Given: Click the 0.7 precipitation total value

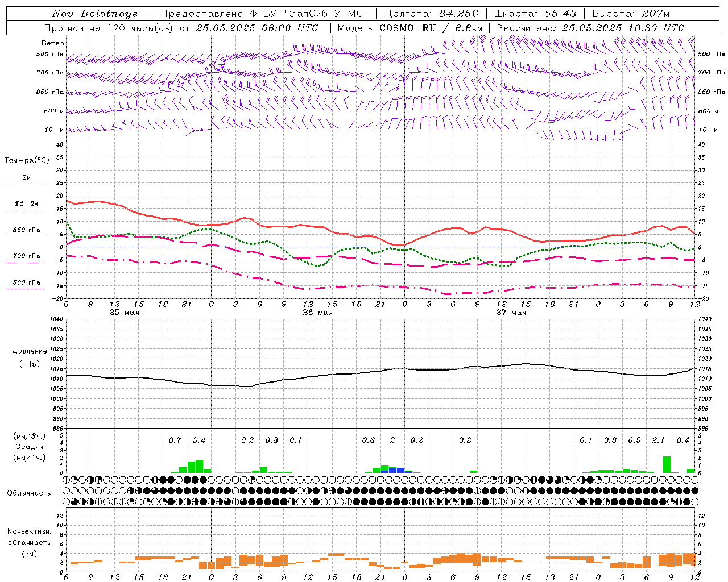Looking at the screenshot, I should point(175,440).
